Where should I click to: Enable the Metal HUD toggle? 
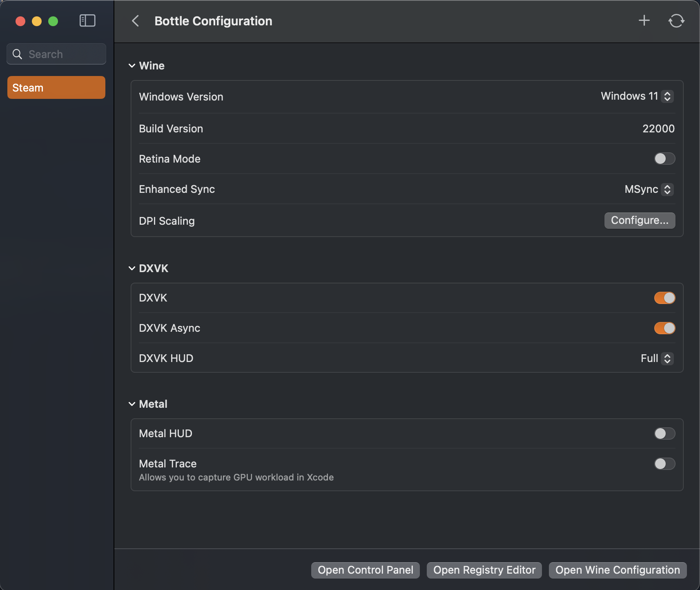[x=664, y=434]
